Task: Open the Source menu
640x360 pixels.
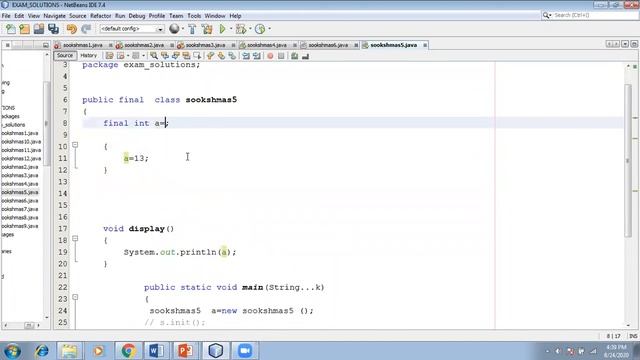Action: 78,16
